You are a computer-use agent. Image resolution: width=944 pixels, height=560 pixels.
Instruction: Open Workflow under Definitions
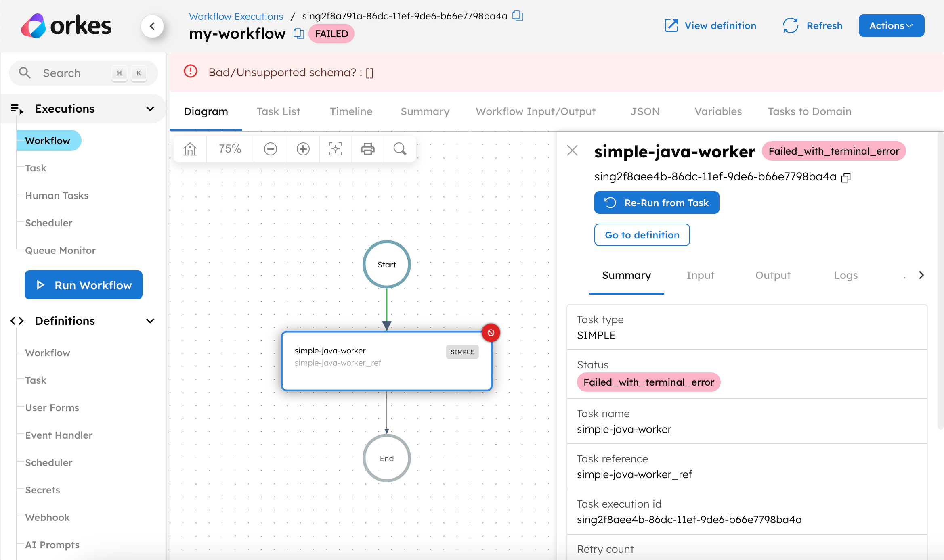(x=48, y=353)
